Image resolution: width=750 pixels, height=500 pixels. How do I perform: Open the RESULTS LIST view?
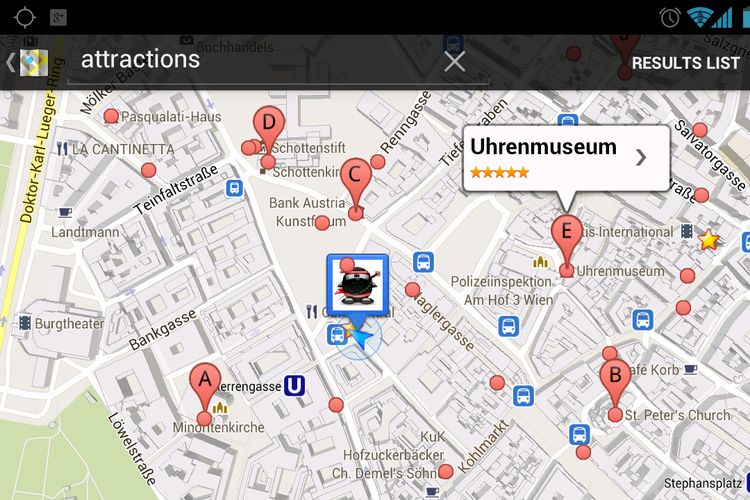click(685, 63)
